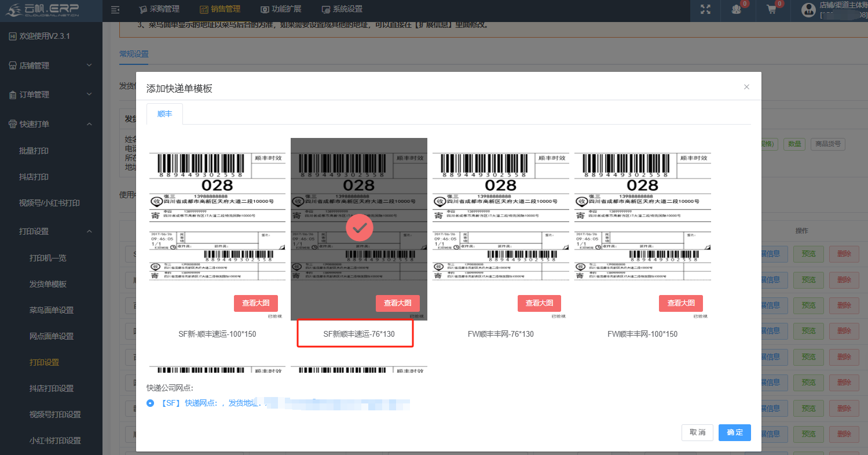Screen dimensions: 868x455
Task: Click the 取消 button
Action: point(697,432)
